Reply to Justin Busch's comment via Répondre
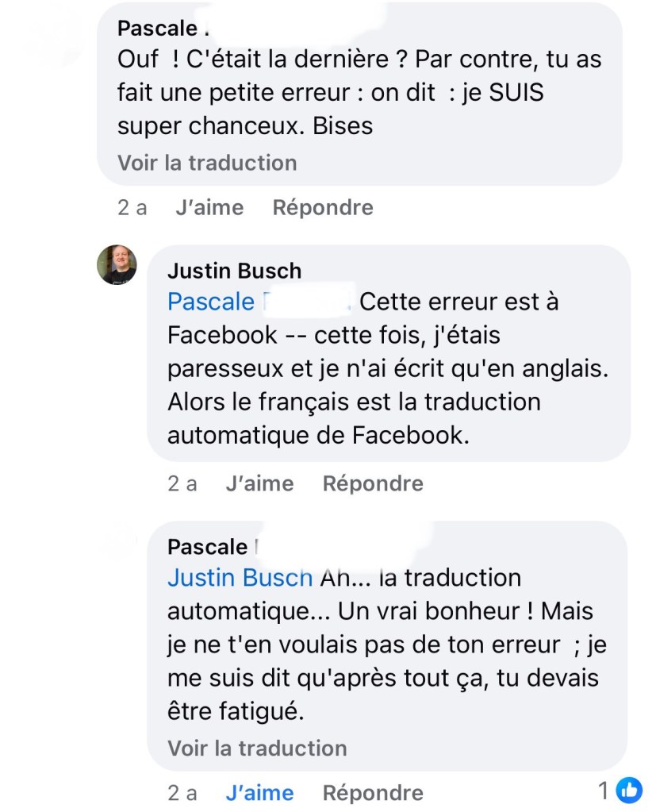656x812 pixels. (x=373, y=483)
